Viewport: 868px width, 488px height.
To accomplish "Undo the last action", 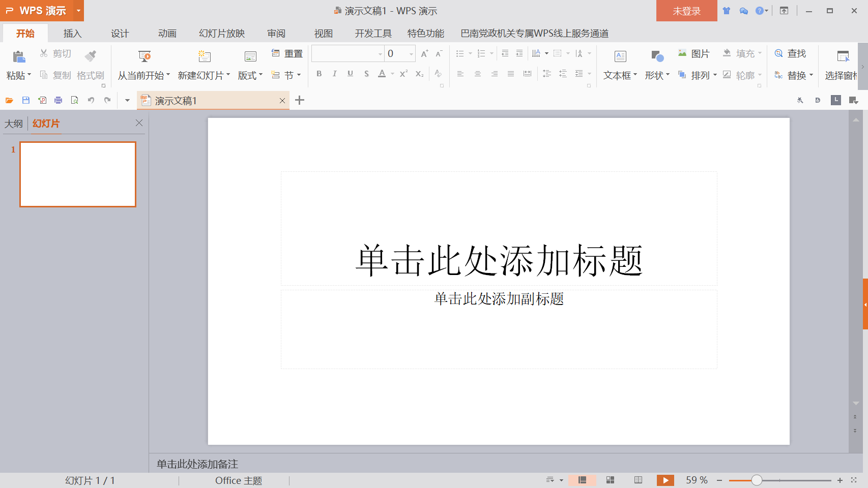I will click(91, 101).
